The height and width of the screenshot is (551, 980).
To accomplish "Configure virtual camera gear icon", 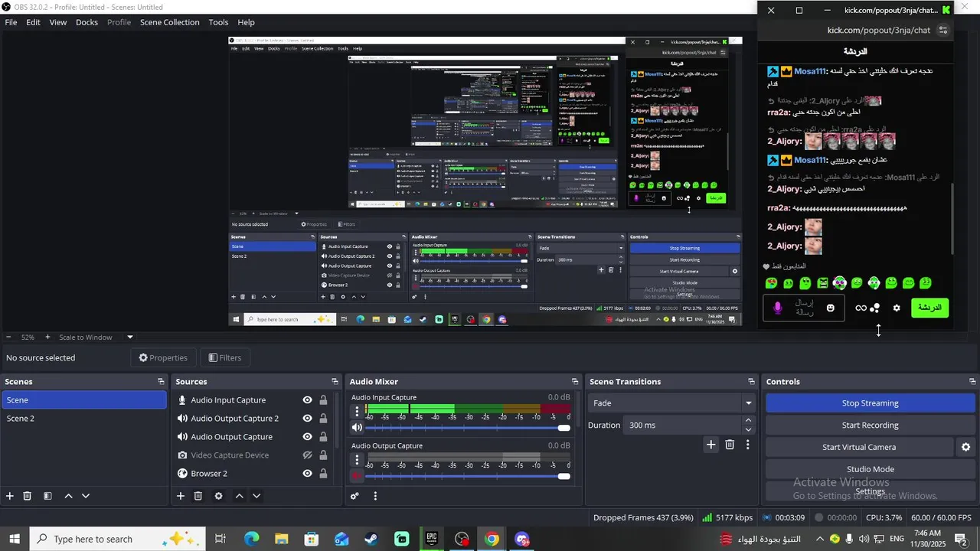I will pyautogui.click(x=966, y=447).
